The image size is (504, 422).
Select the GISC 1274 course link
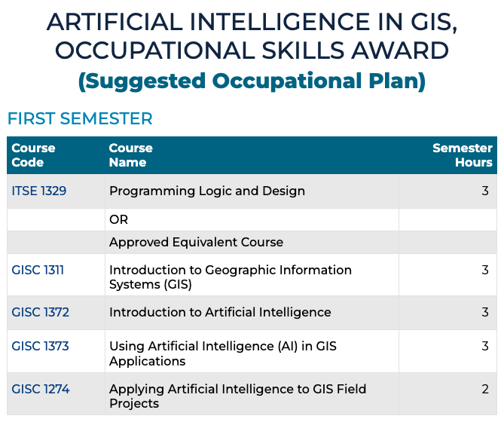(x=40, y=389)
